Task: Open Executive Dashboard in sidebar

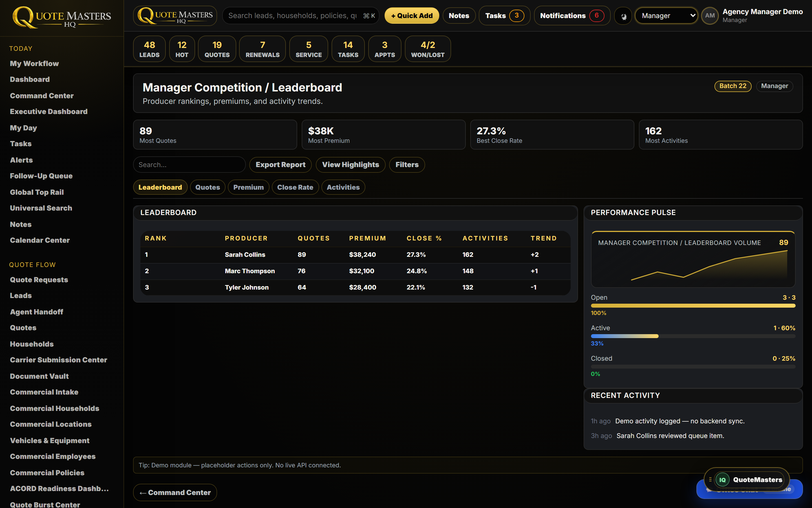Action: pyautogui.click(x=49, y=111)
